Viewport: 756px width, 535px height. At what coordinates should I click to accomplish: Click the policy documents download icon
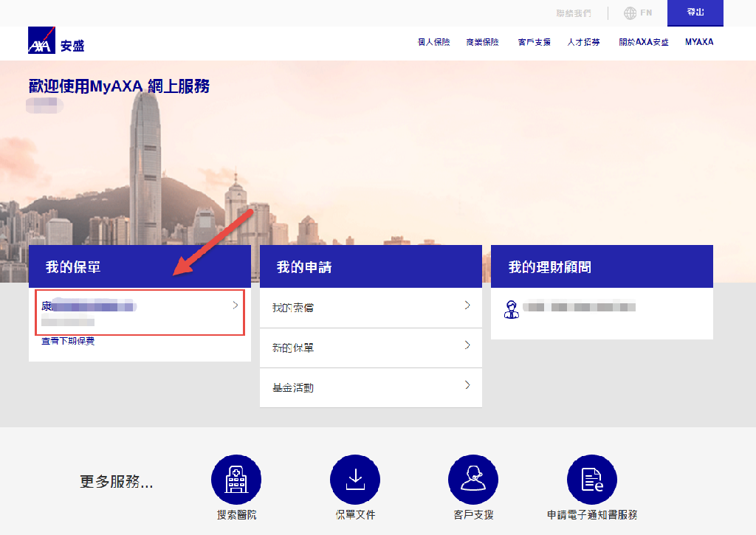[355, 480]
